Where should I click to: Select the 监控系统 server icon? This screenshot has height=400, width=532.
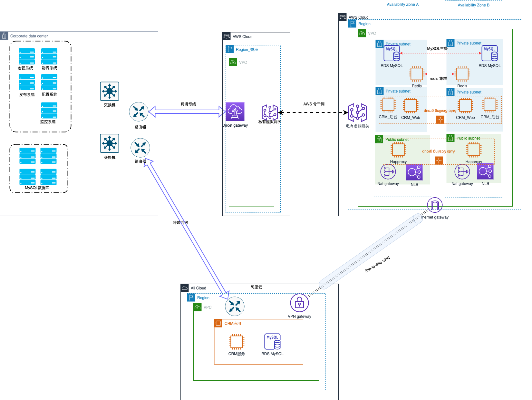click(x=49, y=111)
